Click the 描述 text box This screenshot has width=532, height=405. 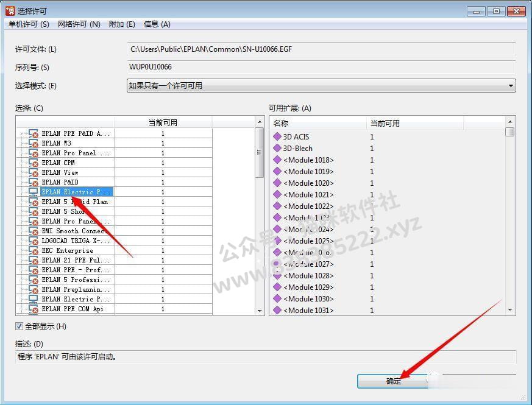[x=266, y=357]
